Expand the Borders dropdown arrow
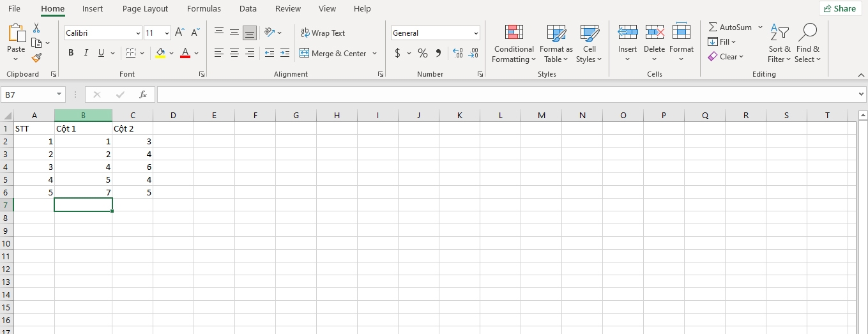Screen dimensions: 868x334 point(141,53)
